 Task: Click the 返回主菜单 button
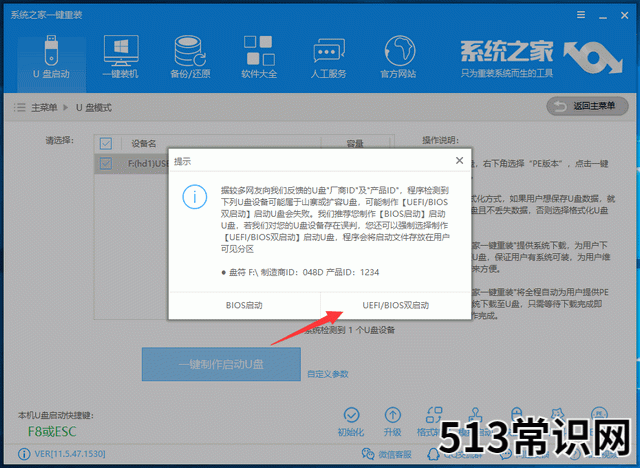(x=587, y=106)
